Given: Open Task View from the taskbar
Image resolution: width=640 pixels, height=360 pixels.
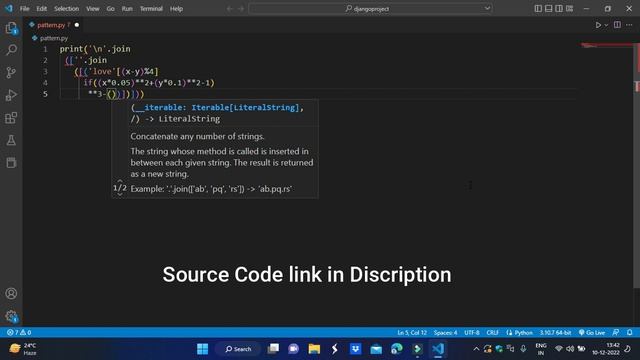Looking at the screenshot, I should 273,349.
